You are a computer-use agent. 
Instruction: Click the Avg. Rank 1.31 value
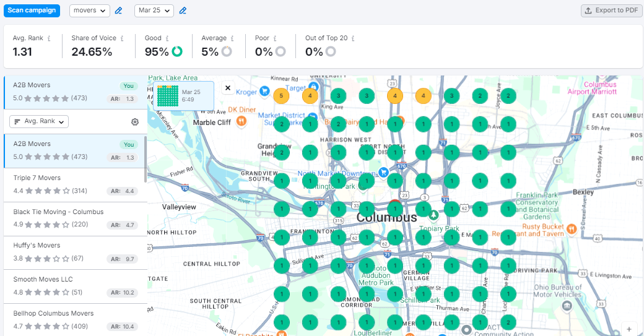[x=22, y=52]
